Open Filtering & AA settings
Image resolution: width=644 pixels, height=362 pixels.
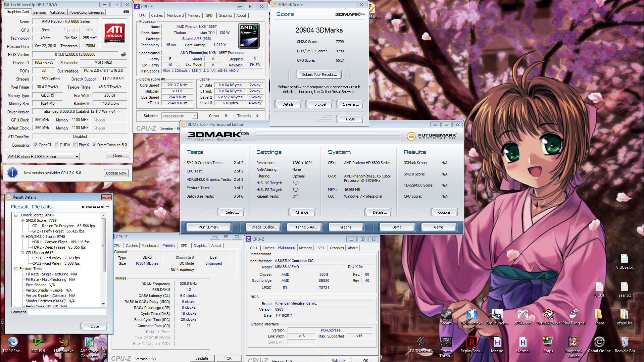[305, 227]
